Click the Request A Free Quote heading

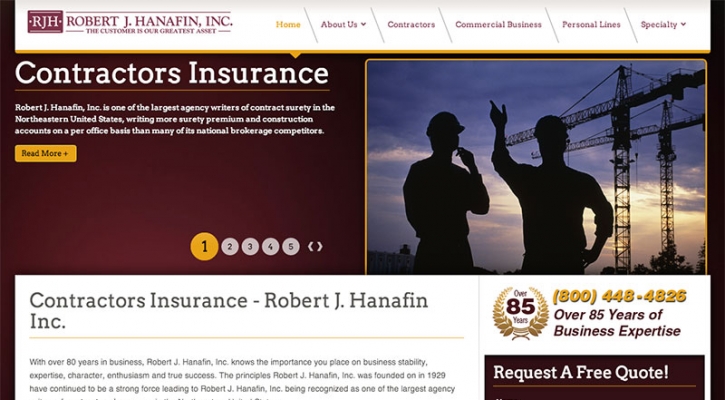coord(581,372)
